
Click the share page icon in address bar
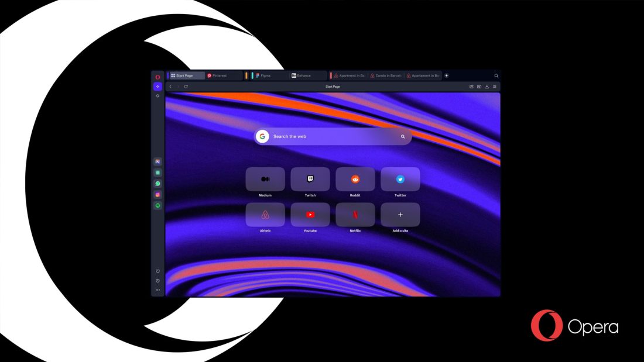click(471, 87)
